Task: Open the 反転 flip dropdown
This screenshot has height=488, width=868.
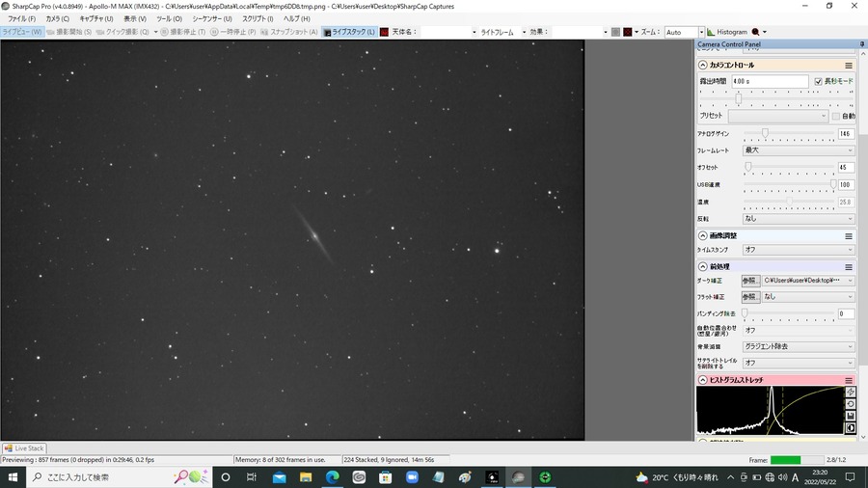Action: [799, 219]
